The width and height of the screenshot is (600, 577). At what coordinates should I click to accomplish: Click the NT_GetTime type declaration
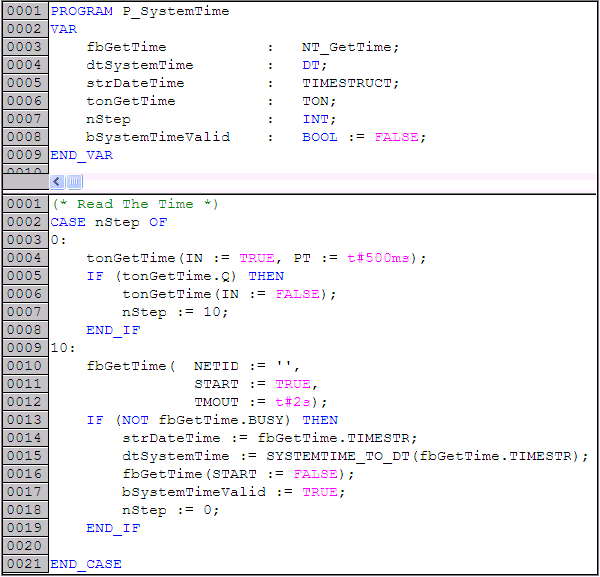(350, 47)
